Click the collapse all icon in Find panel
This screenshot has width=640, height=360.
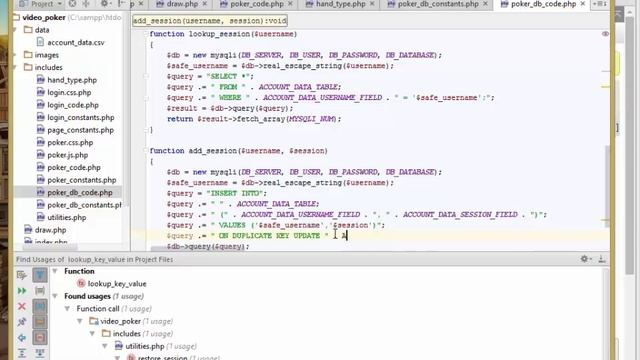click(40, 353)
